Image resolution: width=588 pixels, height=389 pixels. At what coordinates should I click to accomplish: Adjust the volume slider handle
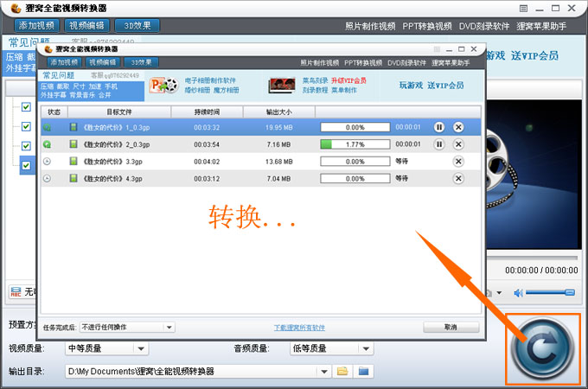point(570,292)
